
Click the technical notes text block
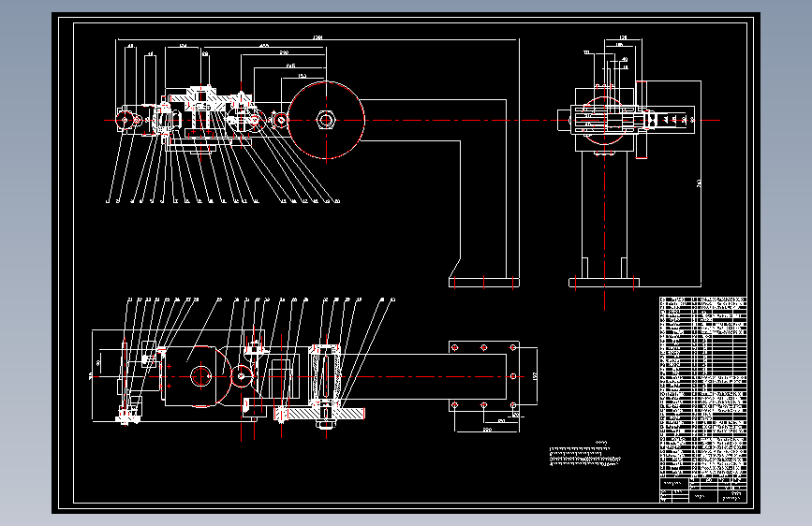coord(584,454)
